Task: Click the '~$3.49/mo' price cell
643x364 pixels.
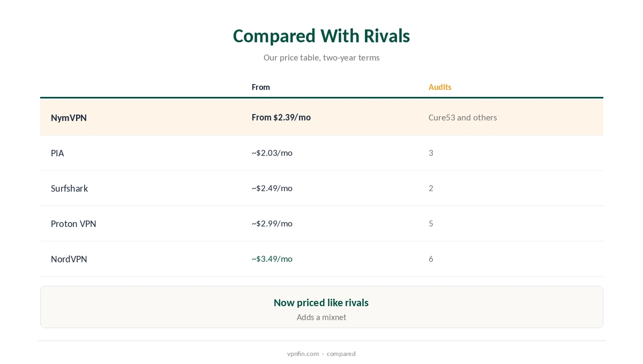Action: [x=272, y=259]
